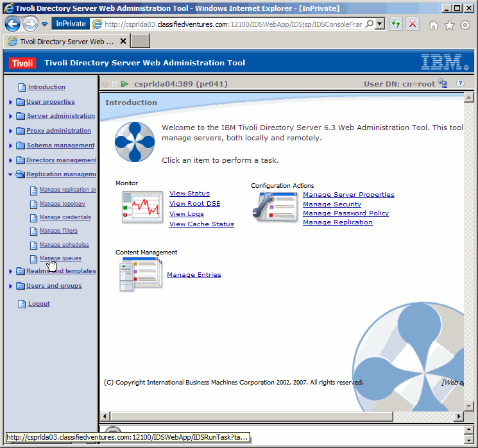Expand the User properties tree node

(11, 102)
